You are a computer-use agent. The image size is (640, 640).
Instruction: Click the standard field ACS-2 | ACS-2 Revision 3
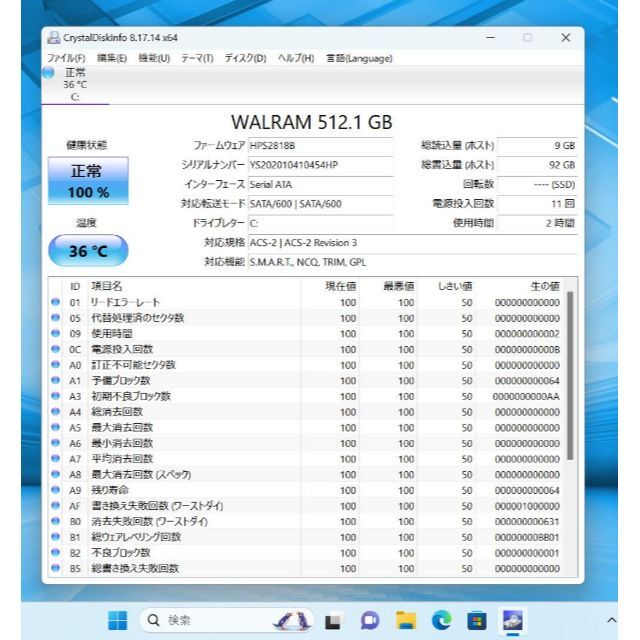413,243
